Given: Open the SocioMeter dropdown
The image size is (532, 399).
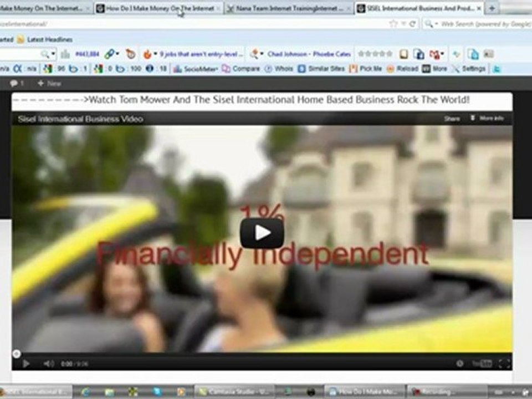Looking at the screenshot, I should pos(196,69).
